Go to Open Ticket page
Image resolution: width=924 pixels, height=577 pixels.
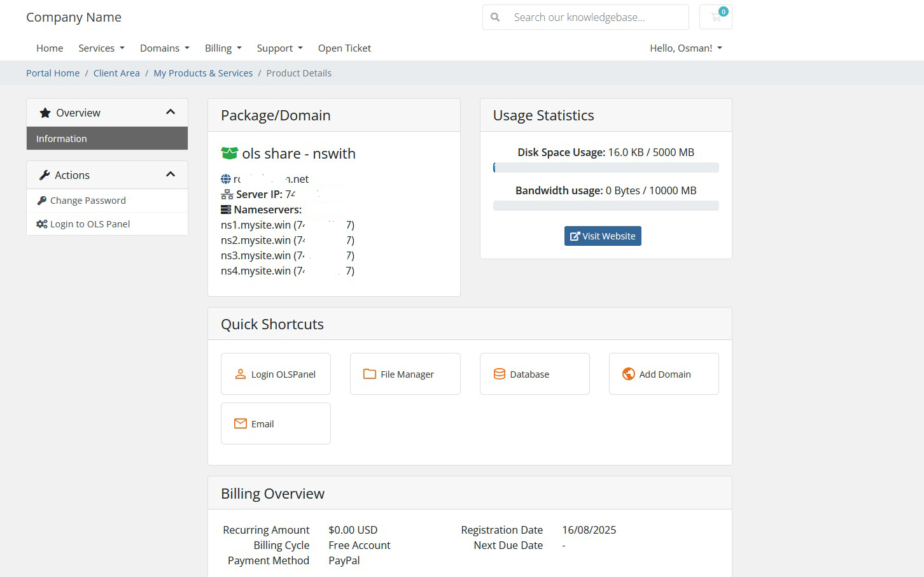[x=344, y=48]
